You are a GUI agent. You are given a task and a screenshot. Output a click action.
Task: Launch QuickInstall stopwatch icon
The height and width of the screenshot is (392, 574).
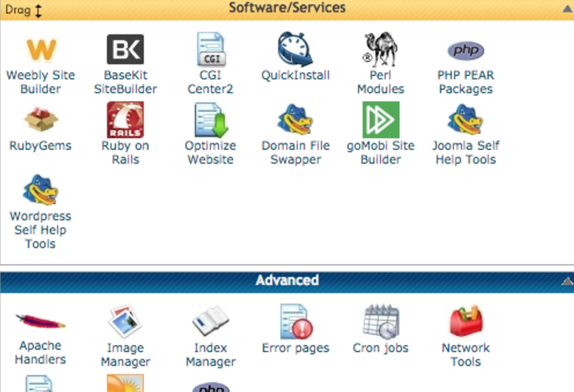(295, 49)
